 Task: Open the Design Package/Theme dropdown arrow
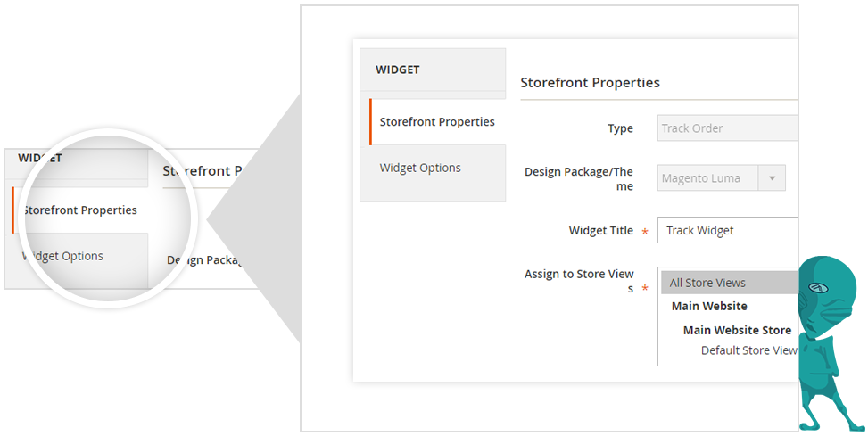pyautogui.click(x=772, y=178)
